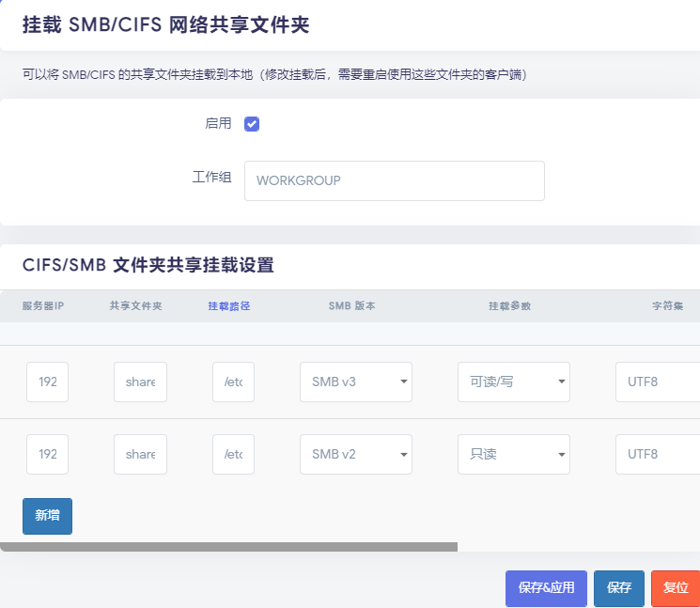The width and height of the screenshot is (700, 608).
Task: Open the SMB v3 version dropdown
Action: pyautogui.click(x=355, y=382)
